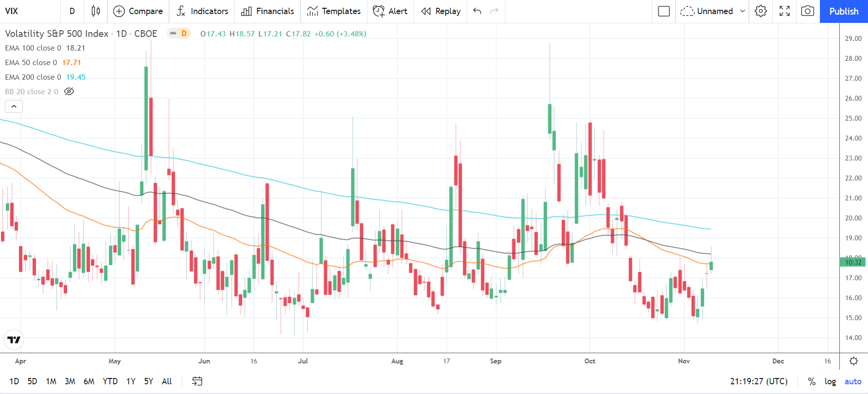Set date range to 3M
The height and width of the screenshot is (394, 868).
pos(70,381)
